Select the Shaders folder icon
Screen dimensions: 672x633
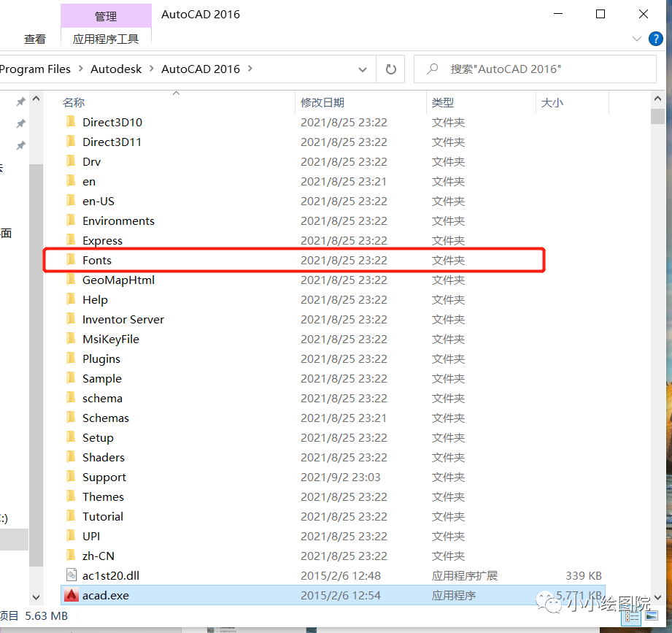coord(72,457)
